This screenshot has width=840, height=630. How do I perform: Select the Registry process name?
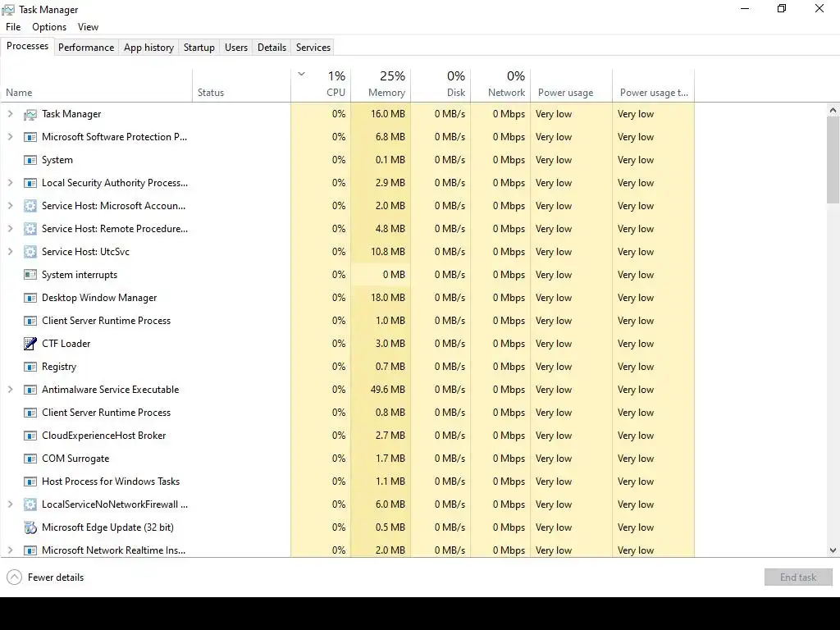59,367
